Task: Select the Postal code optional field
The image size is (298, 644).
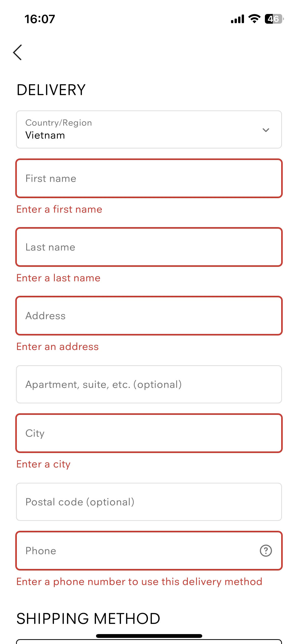Action: [149, 502]
